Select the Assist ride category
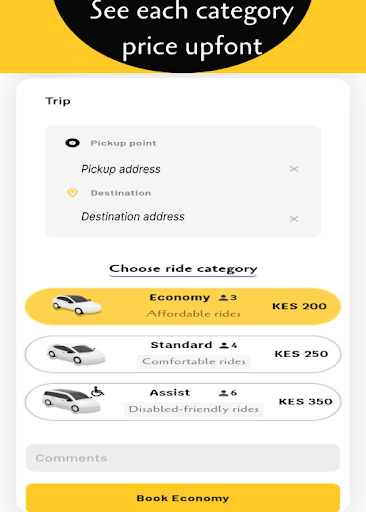 (183, 402)
